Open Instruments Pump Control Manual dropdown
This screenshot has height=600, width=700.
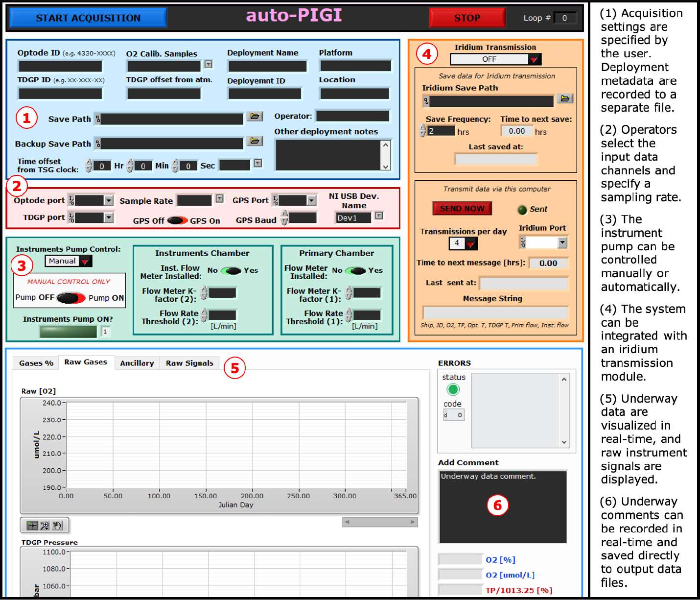[85, 262]
